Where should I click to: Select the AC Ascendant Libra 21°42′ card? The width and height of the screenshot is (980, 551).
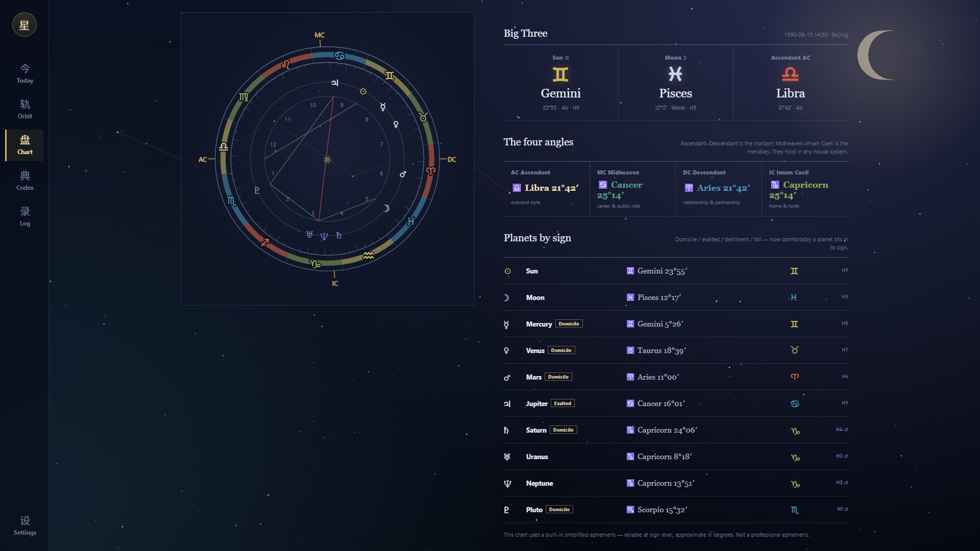coord(547,189)
